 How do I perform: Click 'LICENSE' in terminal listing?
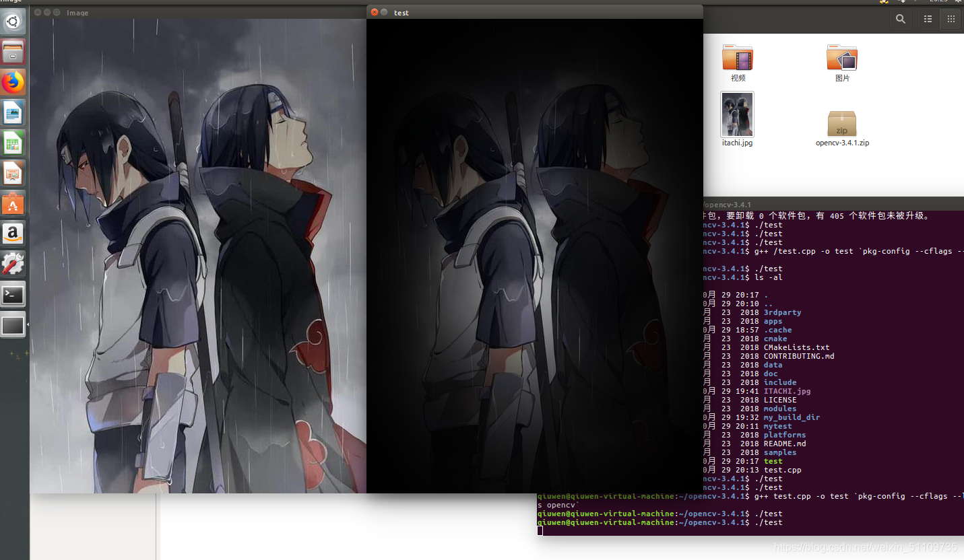780,400
